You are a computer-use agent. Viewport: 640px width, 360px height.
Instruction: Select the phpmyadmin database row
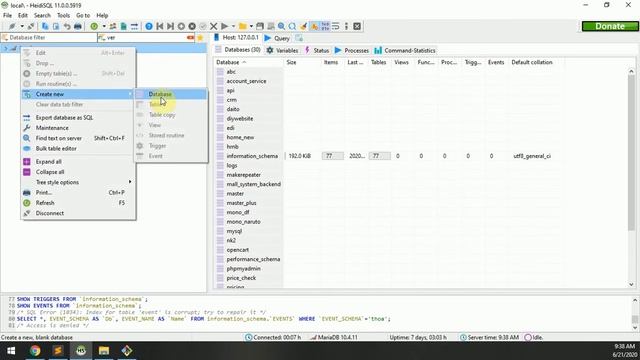pyautogui.click(x=389, y=269)
